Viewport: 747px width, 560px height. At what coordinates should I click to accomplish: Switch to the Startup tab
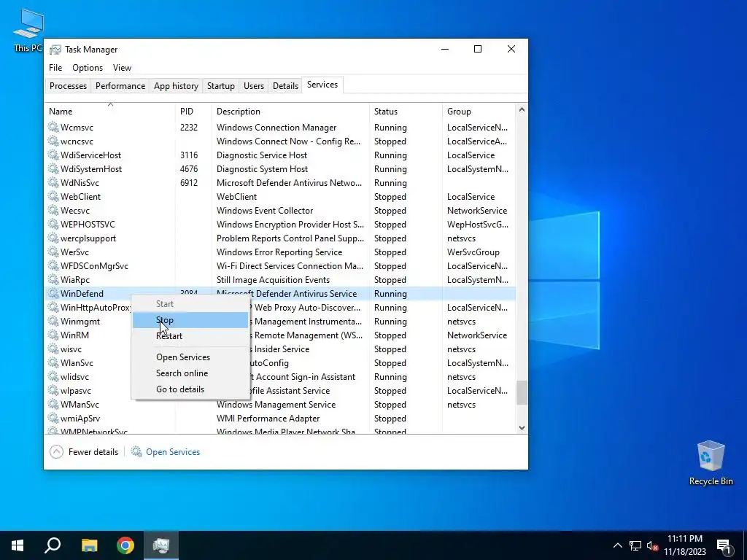pos(220,86)
